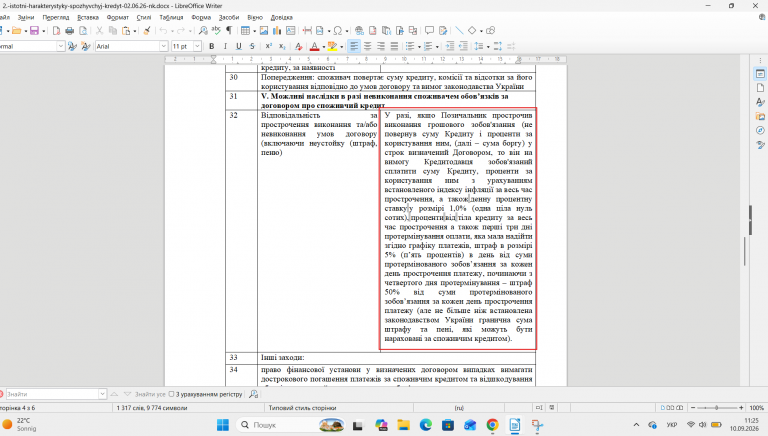Click the Open folder icon
768x436 pixels.
pos(17,31)
